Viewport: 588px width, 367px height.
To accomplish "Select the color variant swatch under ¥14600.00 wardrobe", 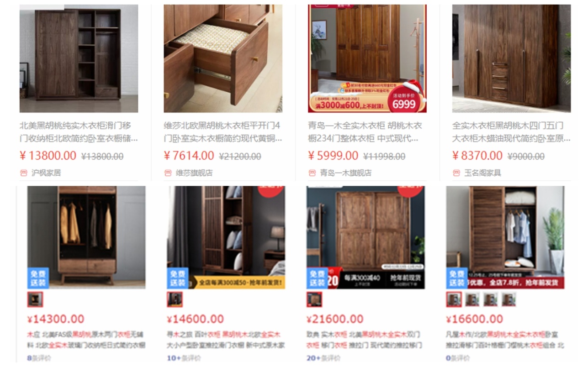I will click(175, 299).
